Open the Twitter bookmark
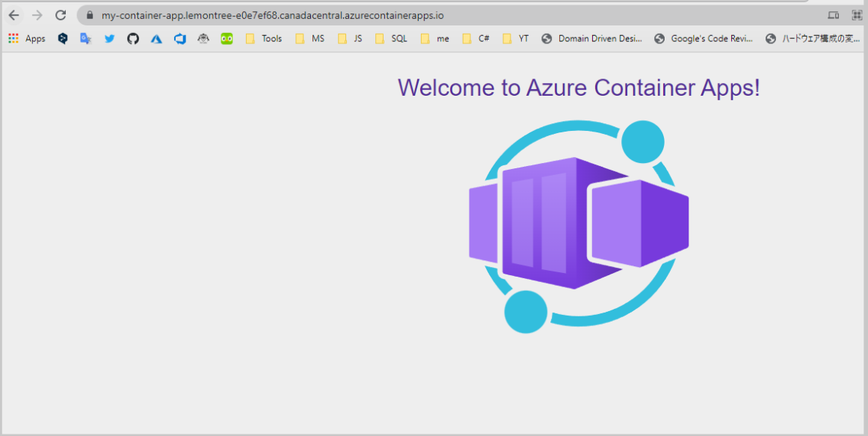The image size is (868, 436). coord(110,39)
